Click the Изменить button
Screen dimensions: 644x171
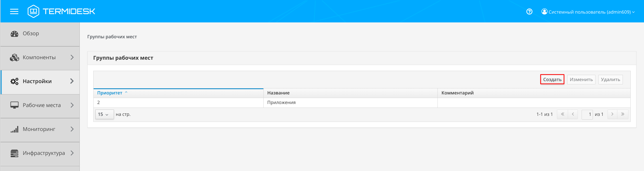tap(581, 80)
